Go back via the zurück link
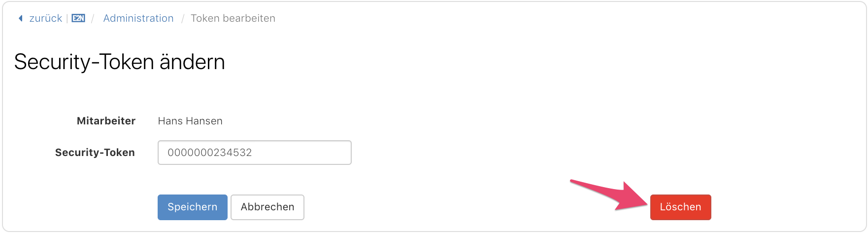 pos(46,18)
